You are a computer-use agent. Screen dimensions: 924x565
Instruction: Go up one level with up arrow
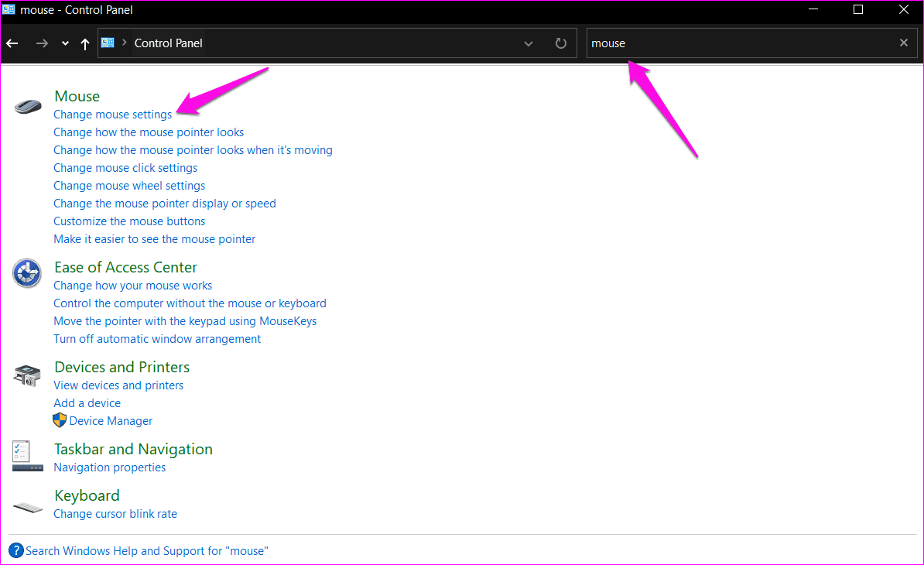pos(85,43)
